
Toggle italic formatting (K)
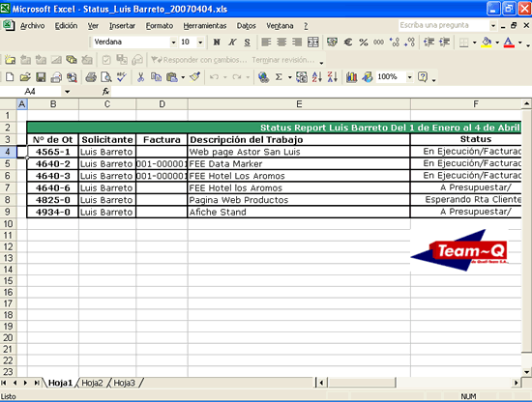pos(232,42)
